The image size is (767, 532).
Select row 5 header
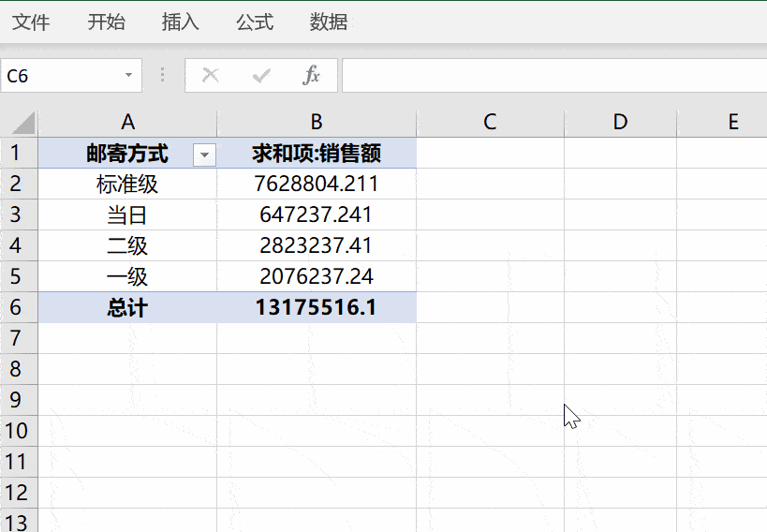click(x=19, y=276)
